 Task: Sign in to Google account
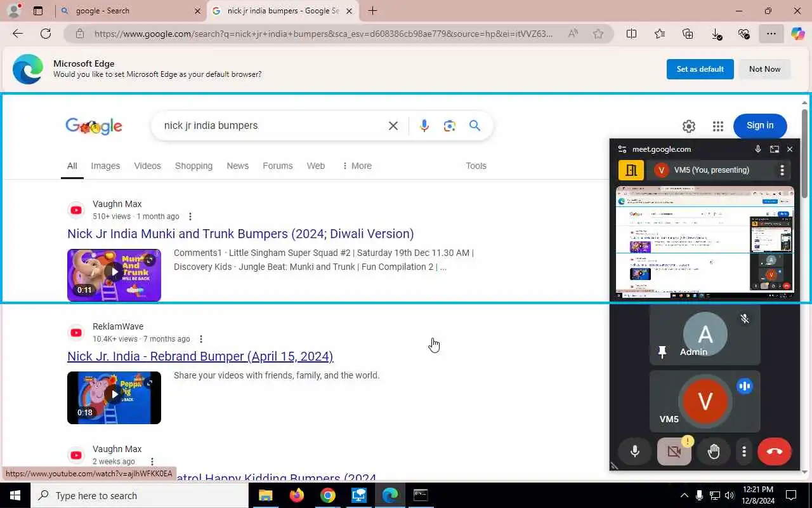[x=760, y=126]
